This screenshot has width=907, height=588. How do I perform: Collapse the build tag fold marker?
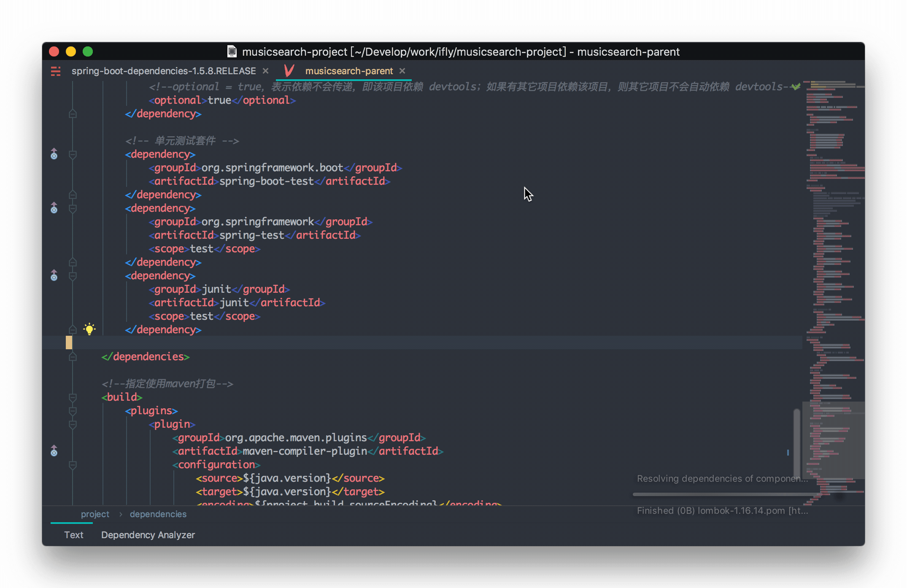click(73, 397)
